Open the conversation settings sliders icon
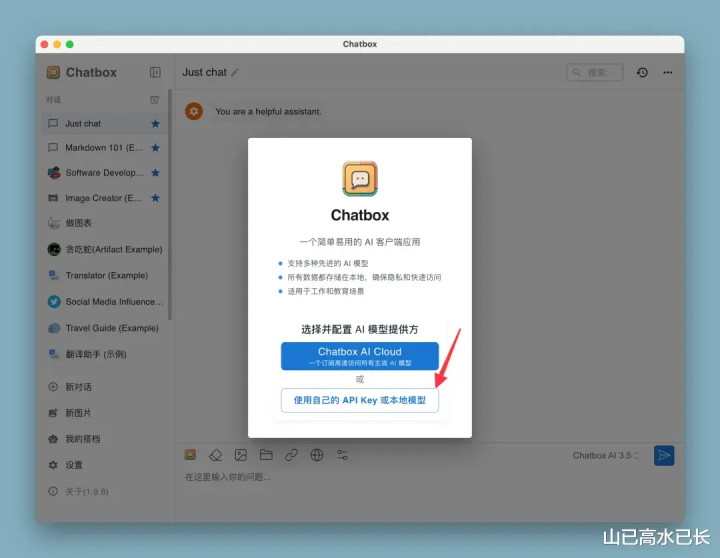The width and height of the screenshot is (720, 558). (x=343, y=455)
